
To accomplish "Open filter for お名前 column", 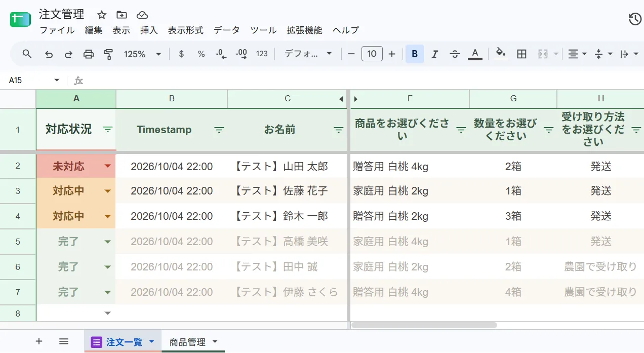I will click(339, 130).
